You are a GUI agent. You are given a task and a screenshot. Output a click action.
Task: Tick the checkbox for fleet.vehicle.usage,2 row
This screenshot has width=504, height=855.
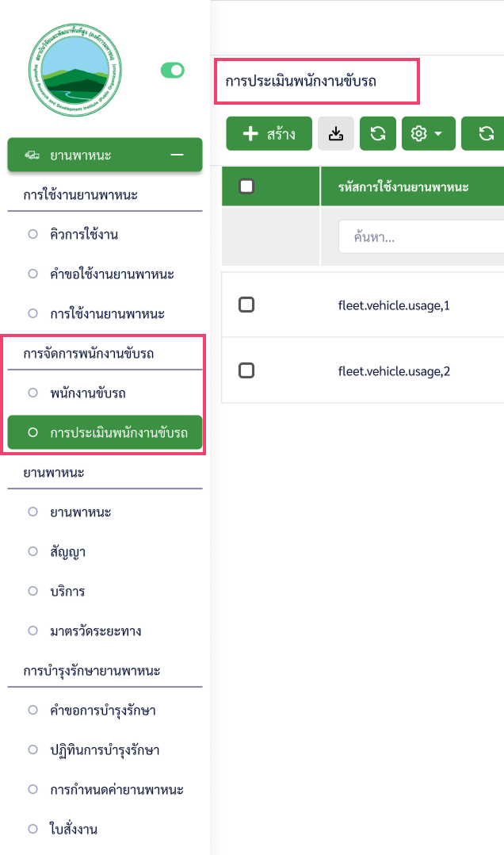point(246,370)
